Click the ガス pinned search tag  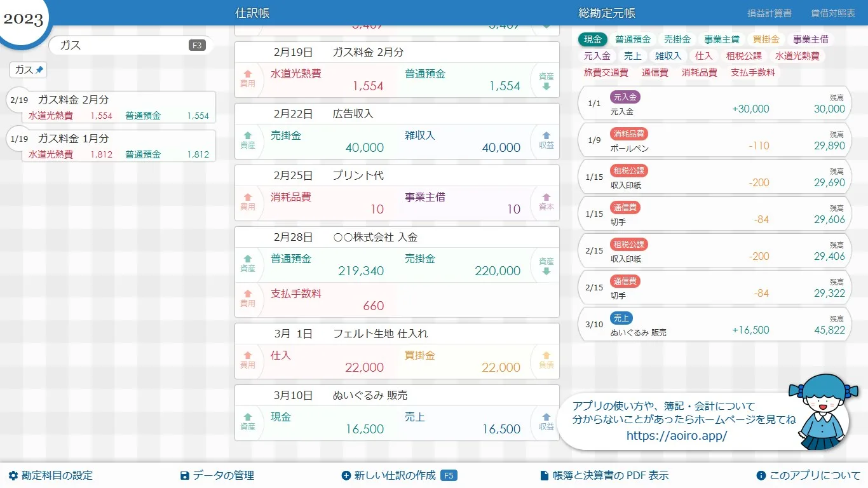tap(28, 70)
